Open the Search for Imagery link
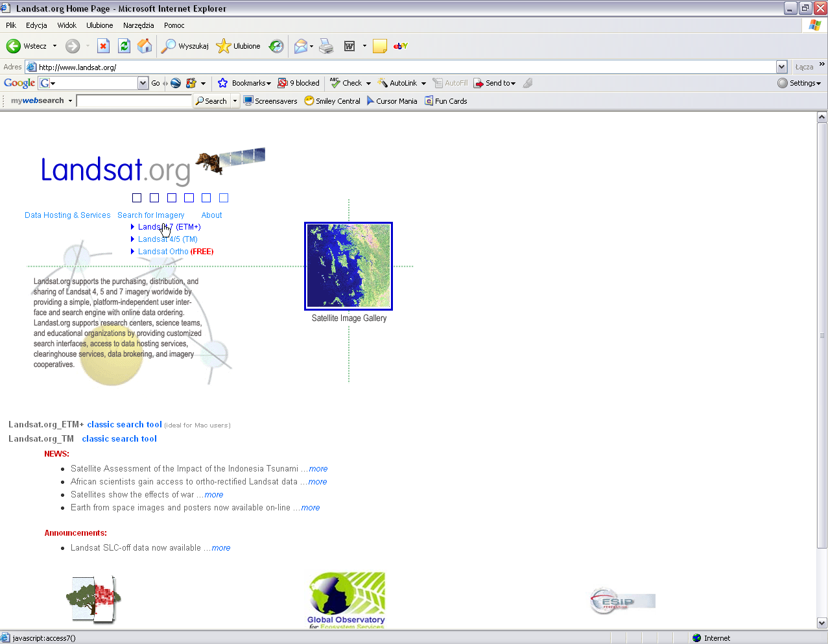 (151, 215)
